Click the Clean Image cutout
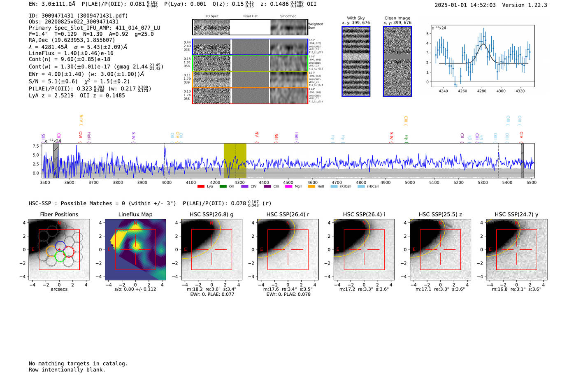This screenshot has width=576, height=392. tap(397, 61)
